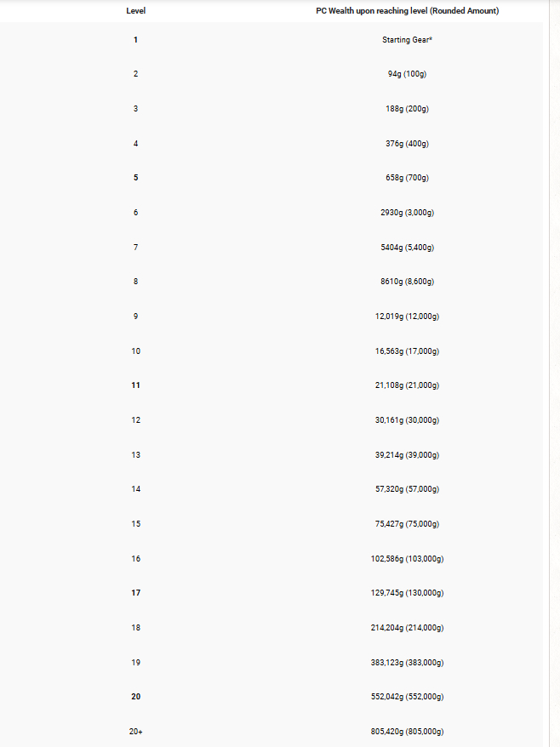
Task: Click the PC Wealth column header
Action: 407,11
